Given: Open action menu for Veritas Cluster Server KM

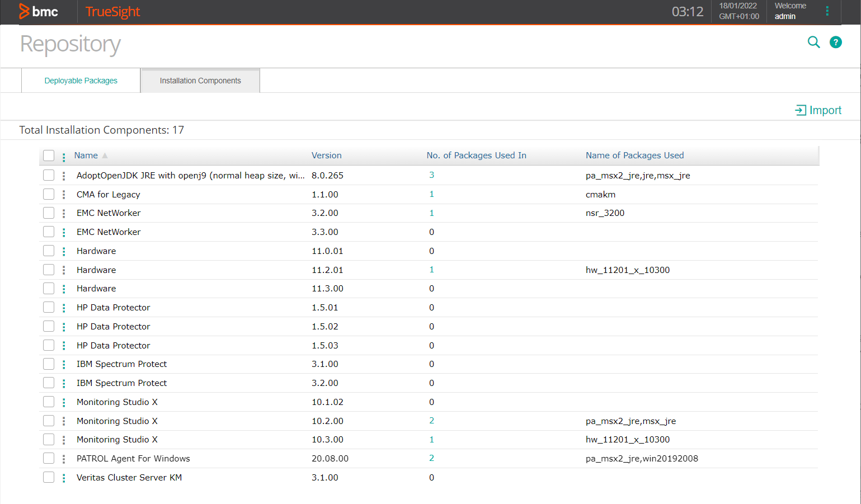Looking at the screenshot, I should coord(64,478).
